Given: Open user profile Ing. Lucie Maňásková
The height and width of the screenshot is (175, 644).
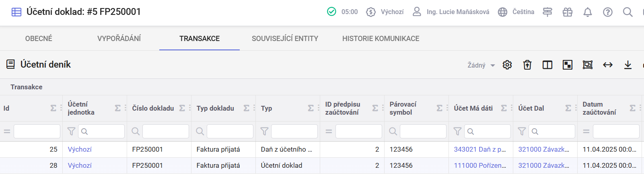Looking at the screenshot, I should click(x=451, y=12).
